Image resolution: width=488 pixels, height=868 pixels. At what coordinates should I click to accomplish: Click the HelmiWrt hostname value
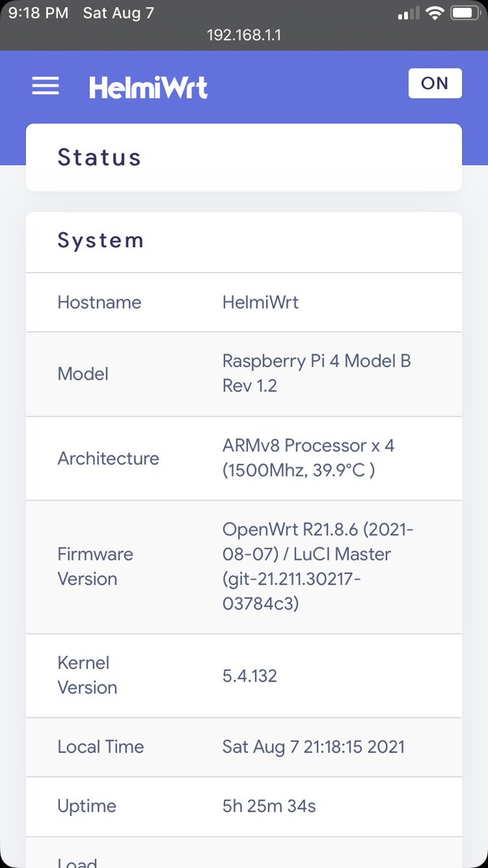(x=260, y=302)
